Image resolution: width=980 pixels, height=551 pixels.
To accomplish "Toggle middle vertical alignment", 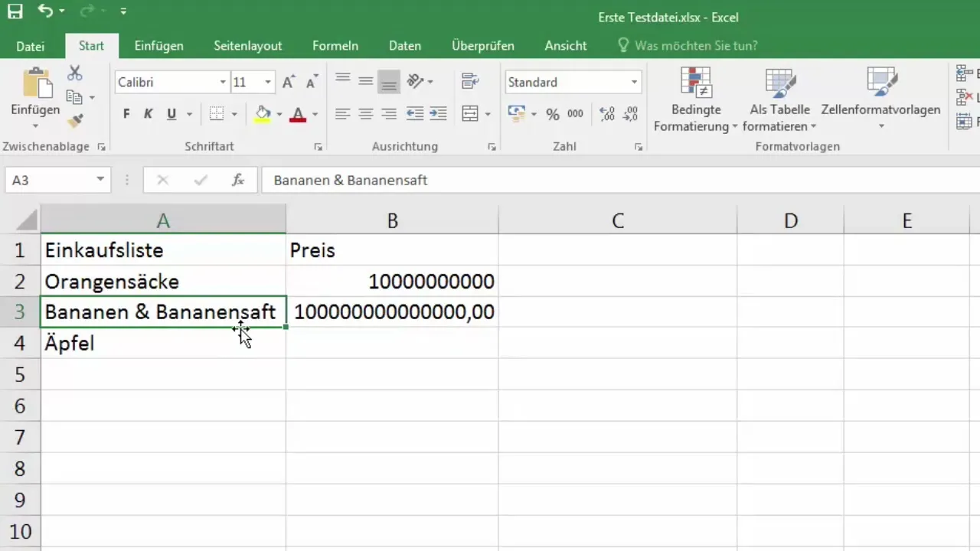I will pos(366,81).
